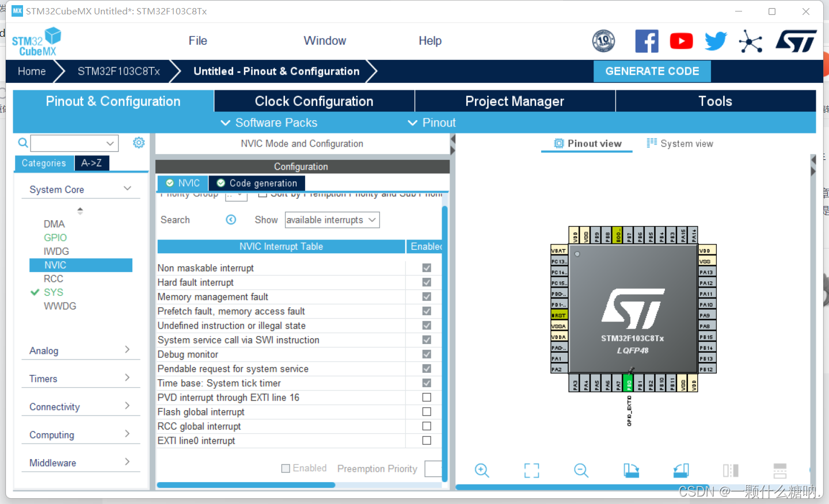Switch to System view tab
The height and width of the screenshot is (504, 829).
click(680, 144)
